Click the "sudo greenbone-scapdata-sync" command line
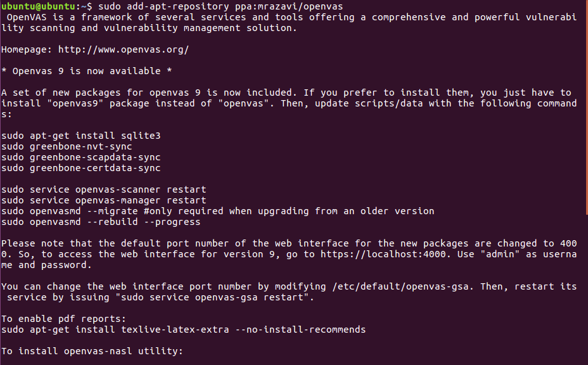 click(x=80, y=157)
